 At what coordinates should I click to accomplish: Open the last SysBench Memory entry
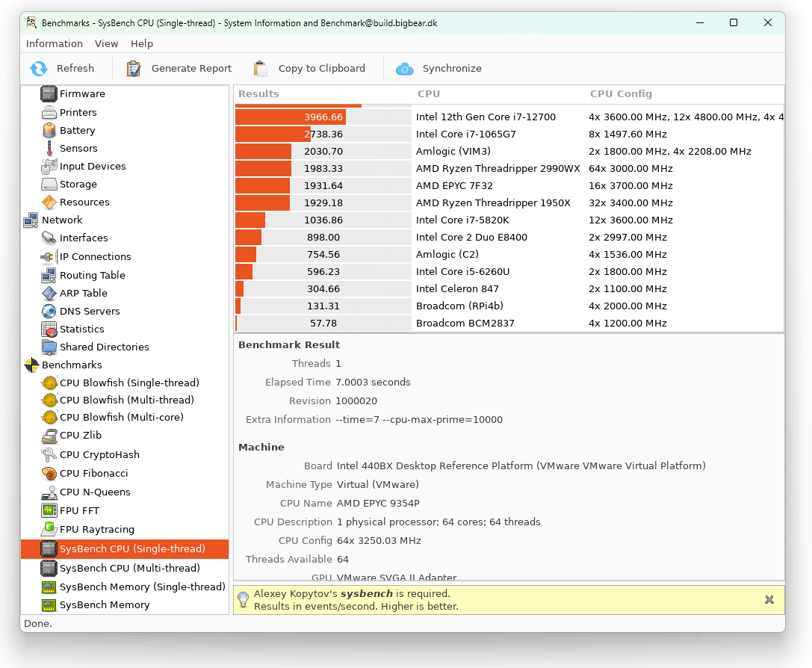coord(104,604)
